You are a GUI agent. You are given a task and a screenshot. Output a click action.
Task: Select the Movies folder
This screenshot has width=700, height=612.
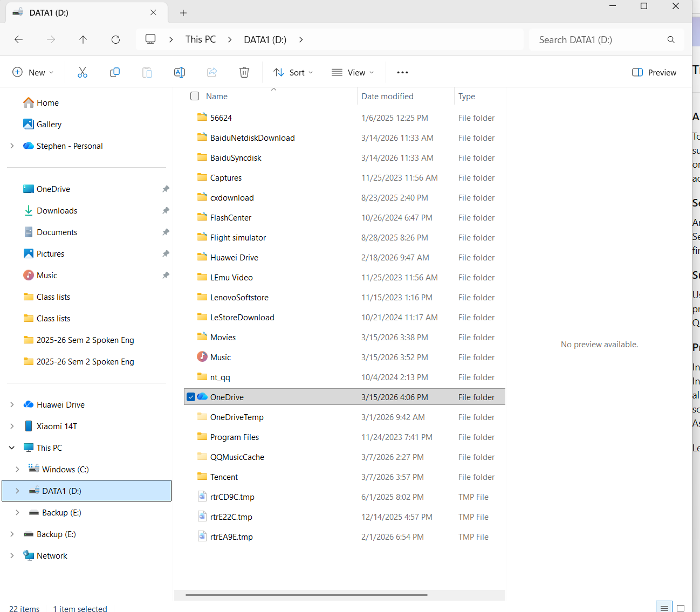345,337
